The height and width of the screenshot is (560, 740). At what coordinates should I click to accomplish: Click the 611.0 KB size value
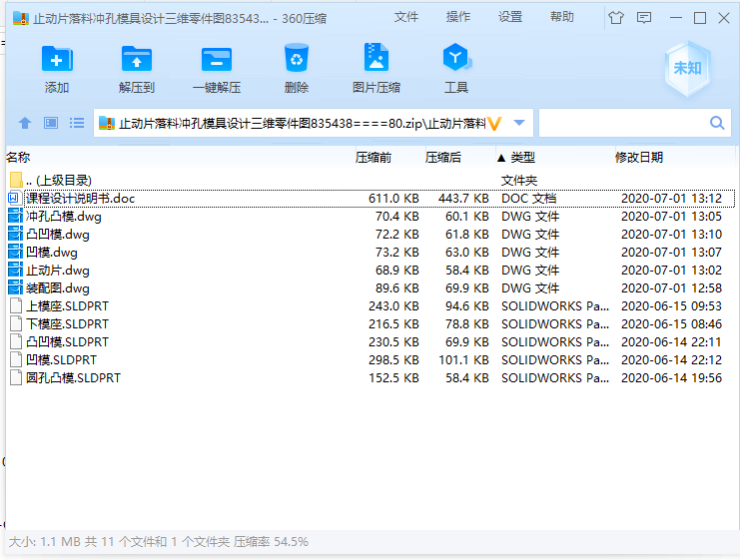(x=393, y=199)
